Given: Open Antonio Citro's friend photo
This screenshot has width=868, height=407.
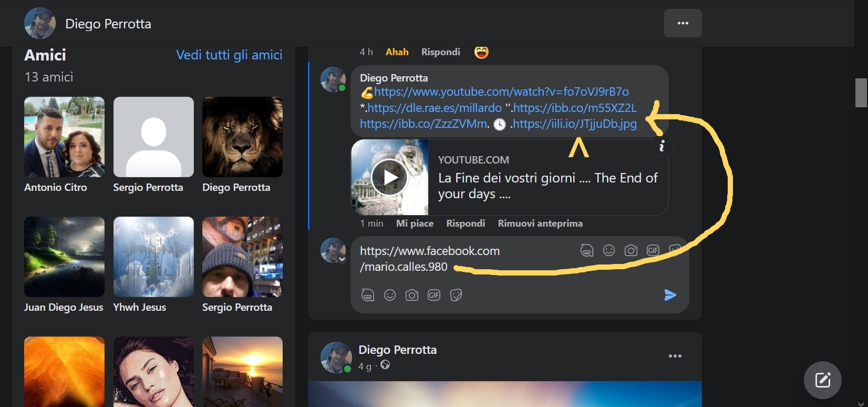Looking at the screenshot, I should 64,137.
